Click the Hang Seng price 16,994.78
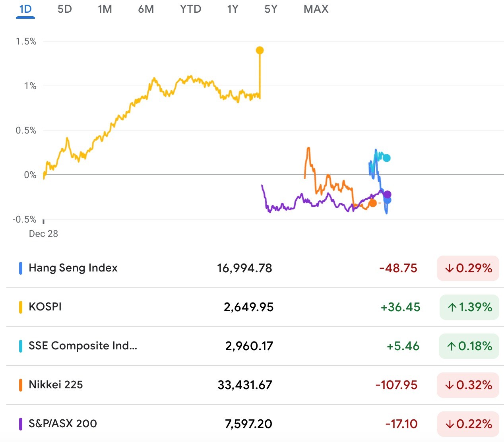Screen dimensions: 504x442 pos(244,268)
